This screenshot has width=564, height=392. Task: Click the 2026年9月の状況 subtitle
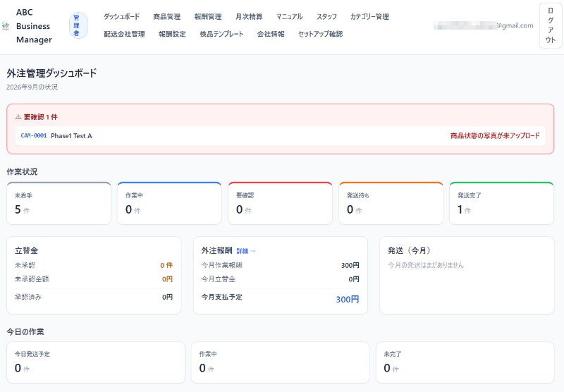(32, 87)
